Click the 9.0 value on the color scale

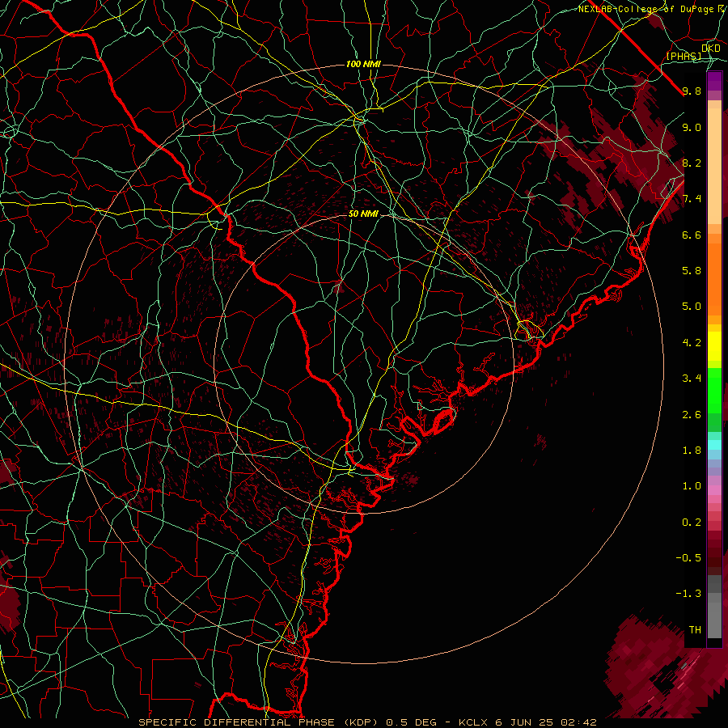coord(692,127)
